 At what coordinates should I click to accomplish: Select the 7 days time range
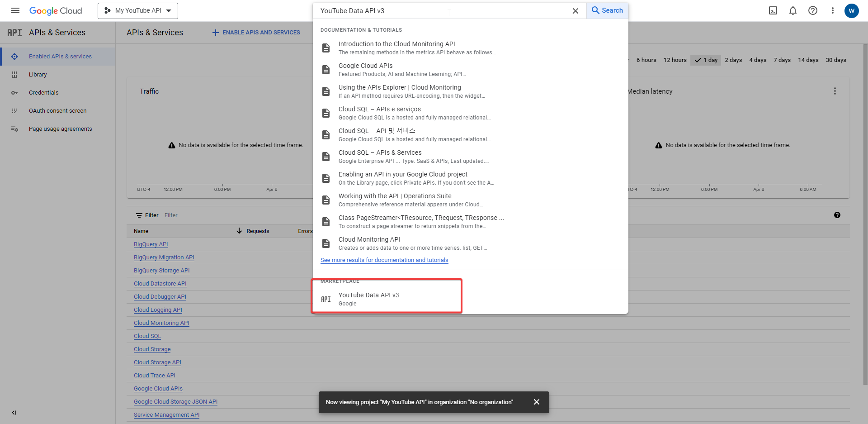782,60
